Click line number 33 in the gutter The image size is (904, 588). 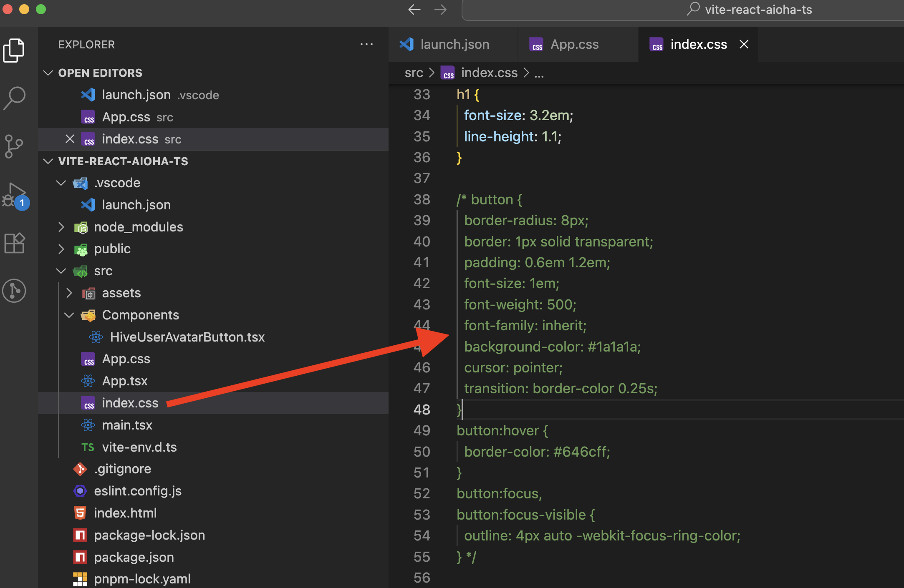[x=422, y=95]
